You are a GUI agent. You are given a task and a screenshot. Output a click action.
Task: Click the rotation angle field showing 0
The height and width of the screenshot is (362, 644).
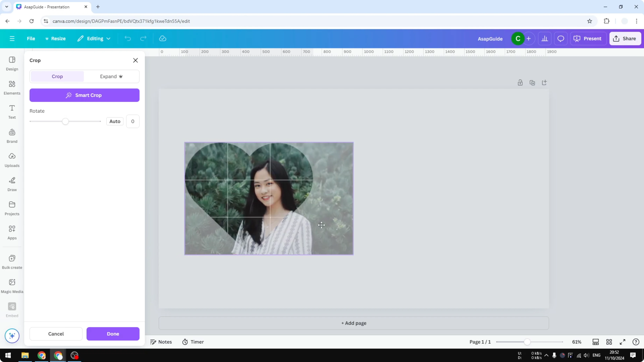pyautogui.click(x=133, y=121)
